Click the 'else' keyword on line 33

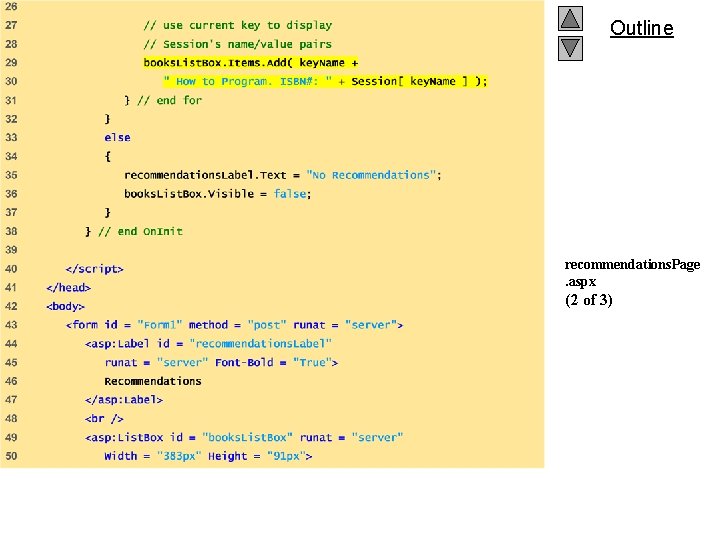(x=118, y=137)
